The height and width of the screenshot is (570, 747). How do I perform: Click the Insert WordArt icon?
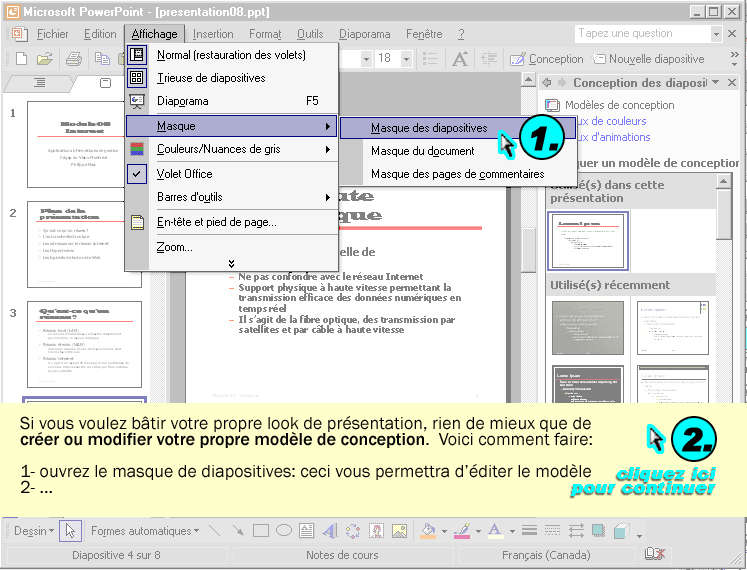click(330, 530)
